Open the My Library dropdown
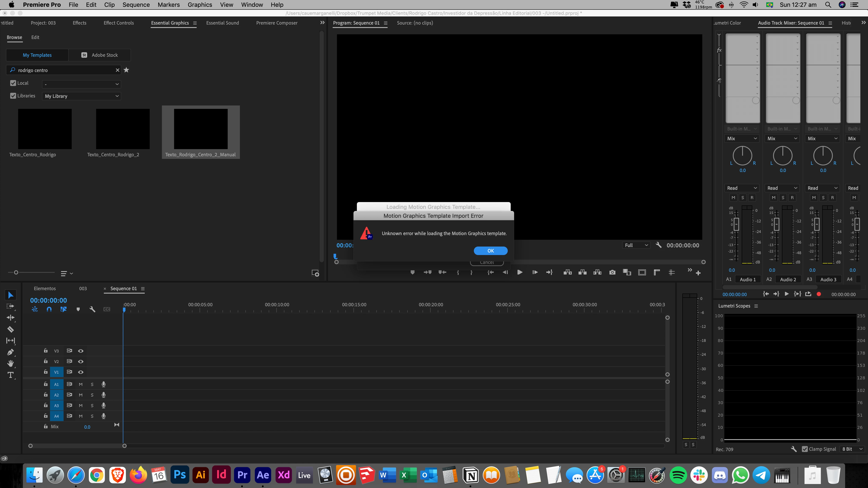Viewport: 868px width, 488px height. (x=82, y=96)
